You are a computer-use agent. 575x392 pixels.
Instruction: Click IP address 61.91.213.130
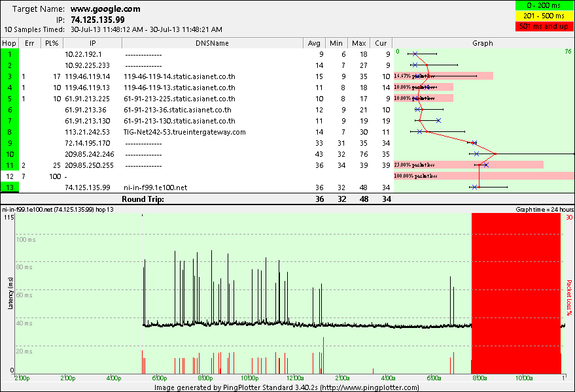tap(87, 121)
